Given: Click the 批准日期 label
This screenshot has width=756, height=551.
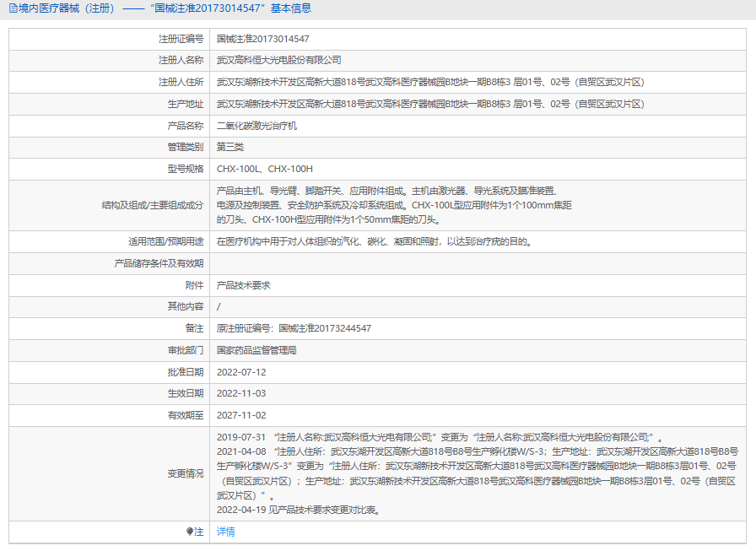Looking at the screenshot, I should (x=186, y=372).
